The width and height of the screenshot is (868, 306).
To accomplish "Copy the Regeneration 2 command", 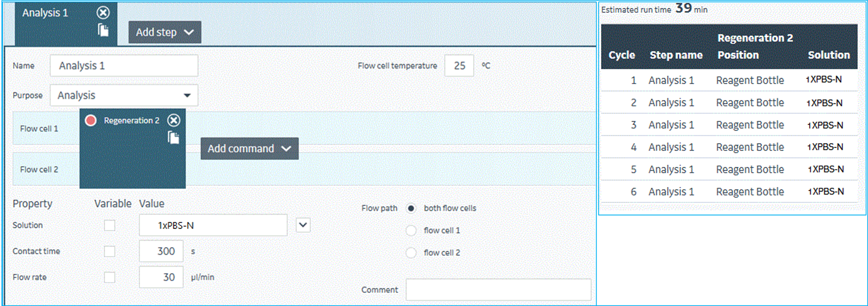I will coord(173,137).
